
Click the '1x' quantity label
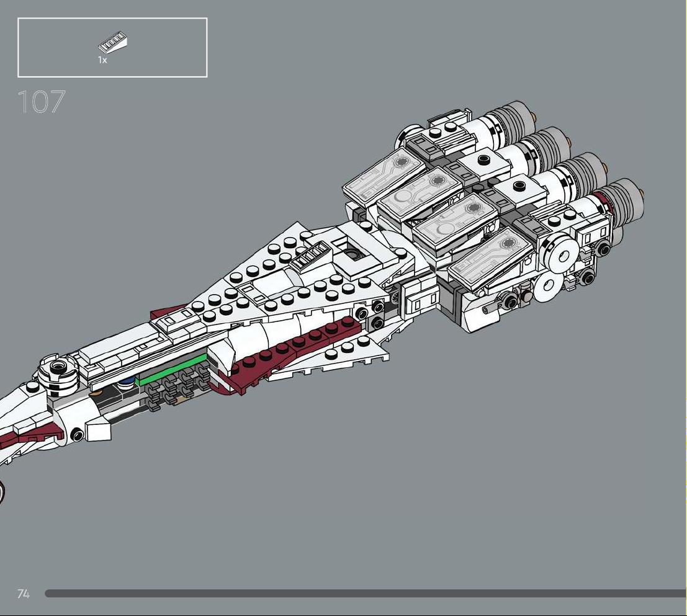[102, 60]
